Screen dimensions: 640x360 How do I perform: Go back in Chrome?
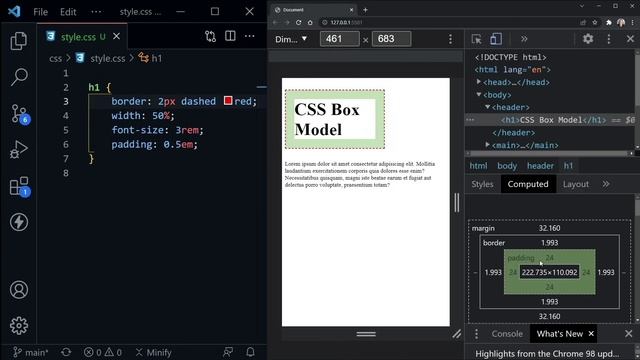[x=276, y=22]
